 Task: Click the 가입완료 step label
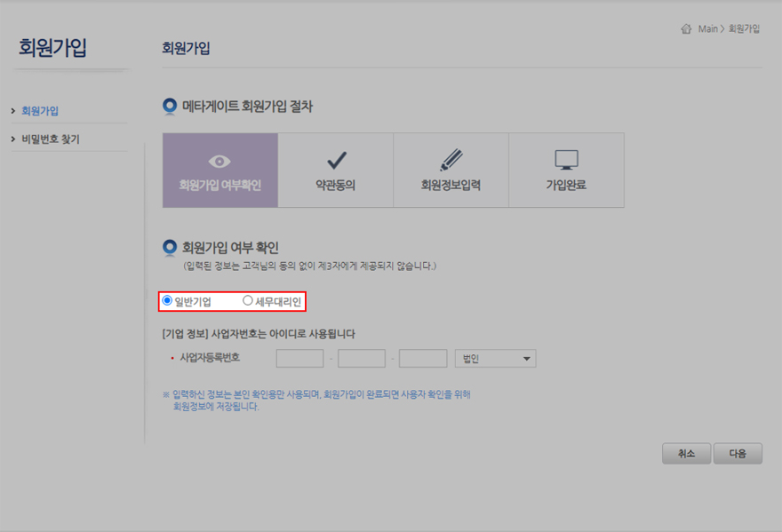pos(566,185)
